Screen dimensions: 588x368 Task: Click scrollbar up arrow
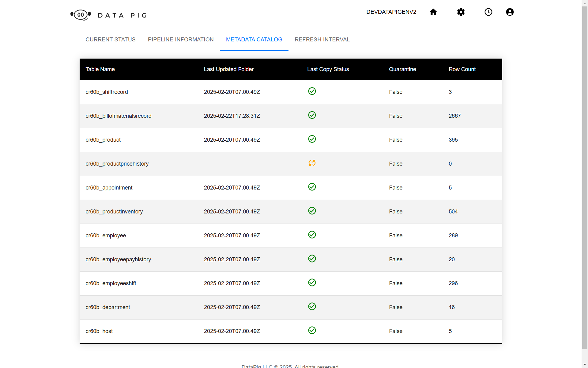point(585,3)
